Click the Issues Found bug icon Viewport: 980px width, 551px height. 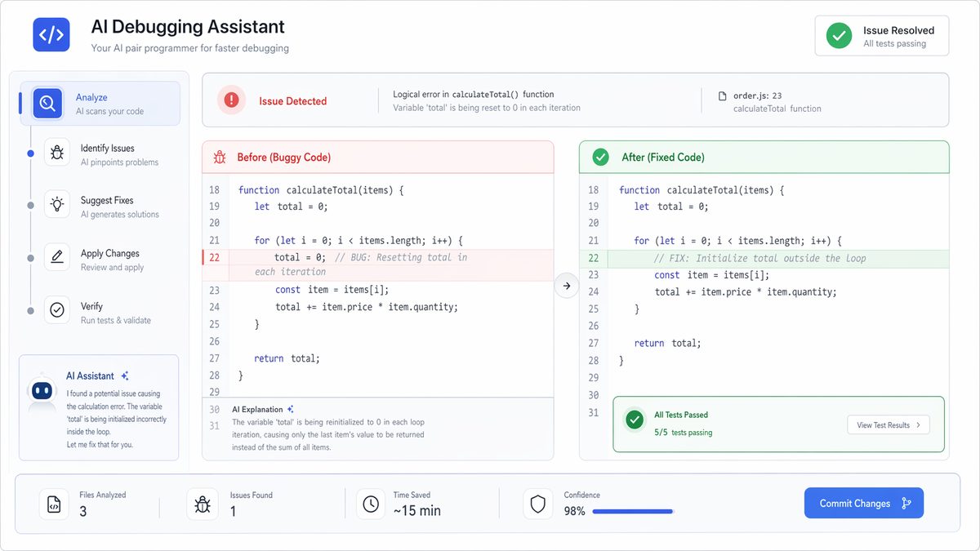click(x=203, y=504)
